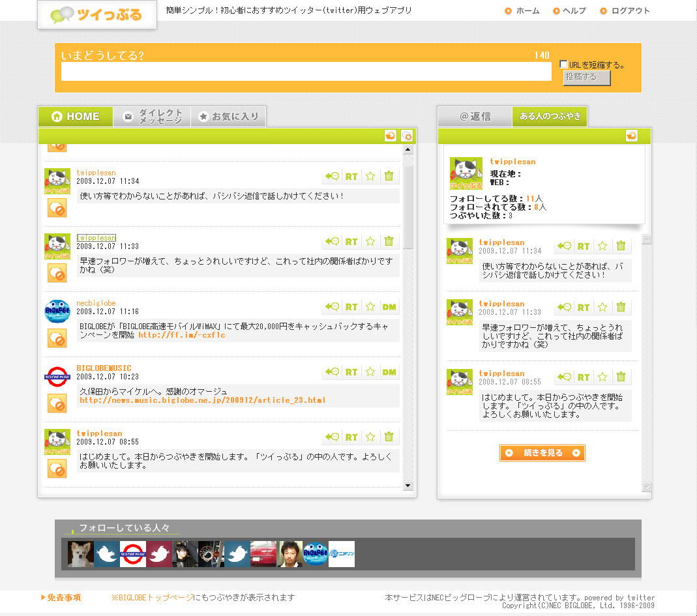This screenshot has width=697, height=616.
Task: Select the blue BIGLOBE avatar in followed people
Action: point(316,554)
